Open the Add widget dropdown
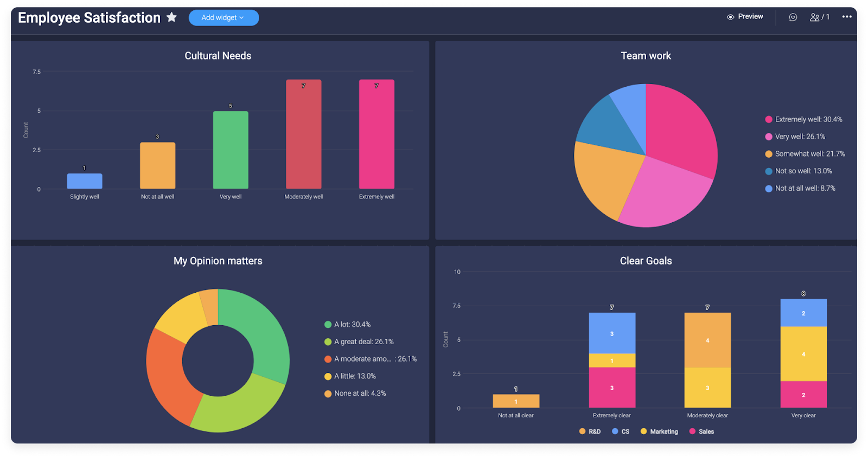Screen dimensions: 868x458 [224, 18]
